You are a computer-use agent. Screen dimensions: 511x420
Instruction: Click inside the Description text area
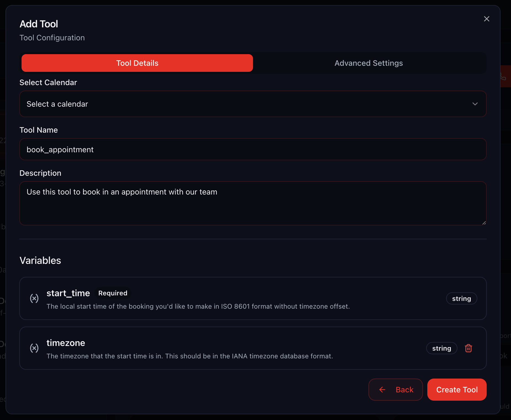pyautogui.click(x=252, y=204)
